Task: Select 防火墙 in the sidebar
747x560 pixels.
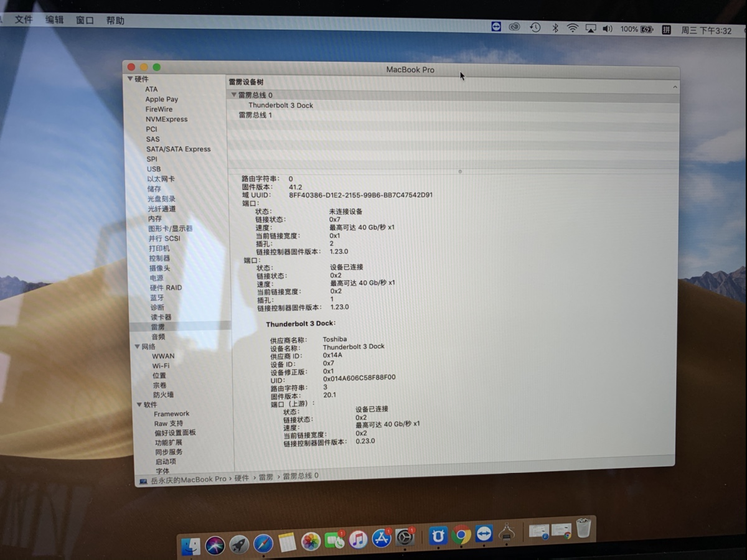Action: point(164,394)
